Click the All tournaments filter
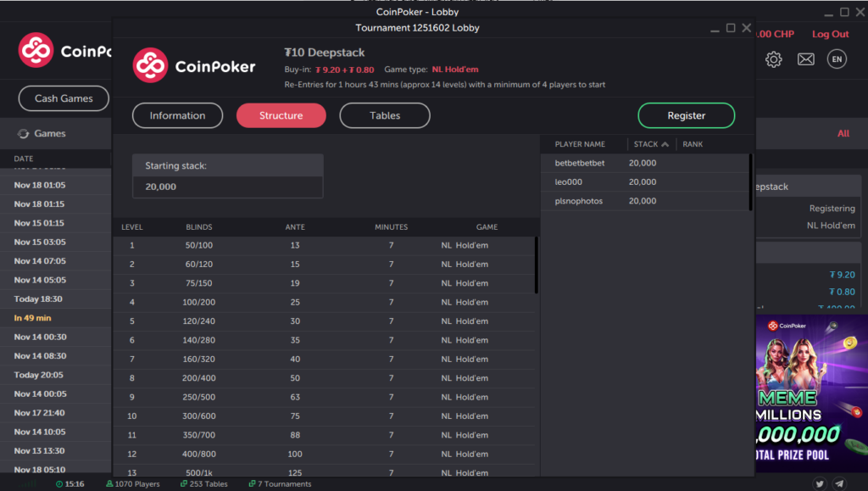The image size is (868, 491). (x=843, y=133)
